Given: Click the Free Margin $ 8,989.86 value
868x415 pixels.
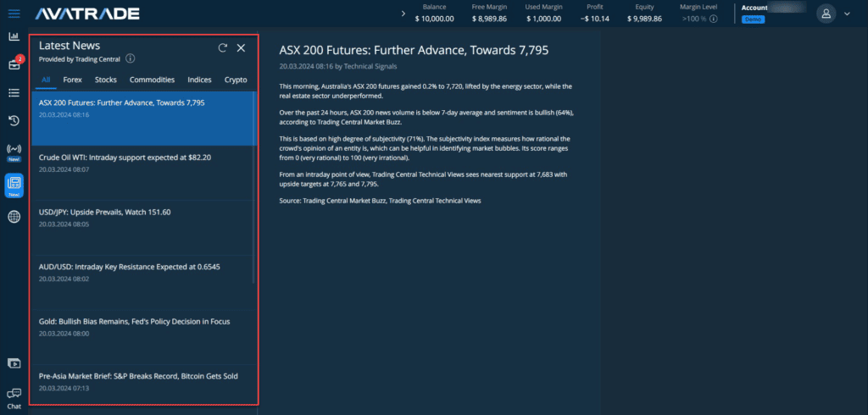Looking at the screenshot, I should [489, 19].
